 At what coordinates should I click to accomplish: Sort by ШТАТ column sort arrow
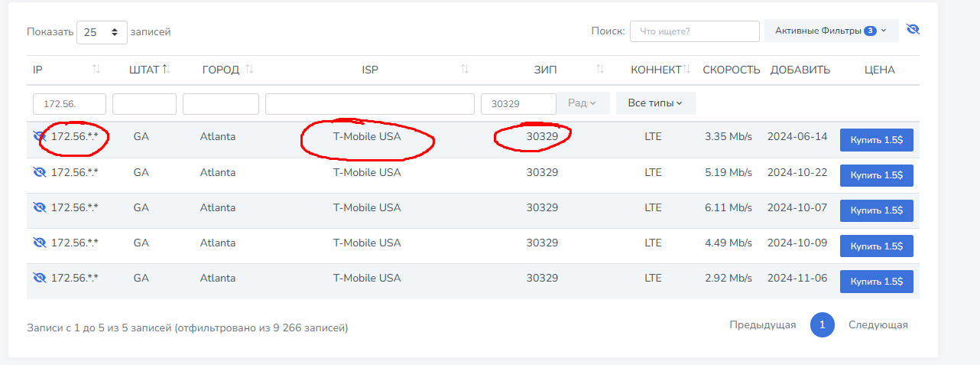point(166,70)
